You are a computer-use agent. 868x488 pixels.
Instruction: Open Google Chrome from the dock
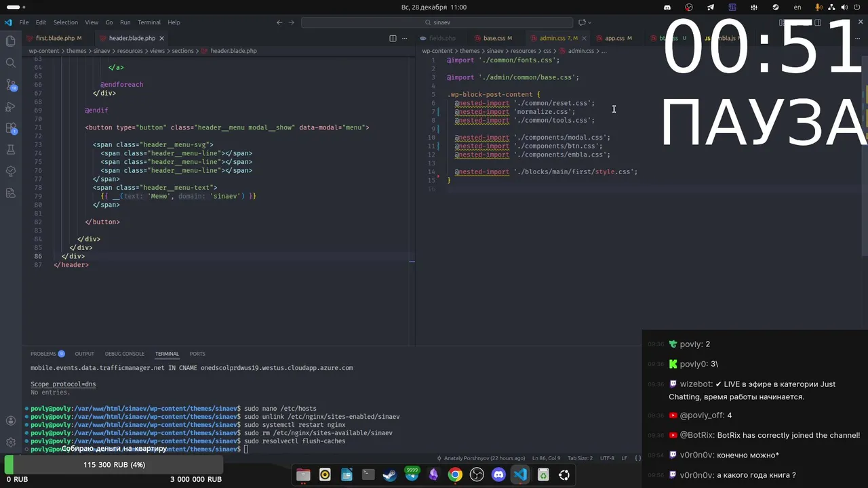(x=455, y=475)
